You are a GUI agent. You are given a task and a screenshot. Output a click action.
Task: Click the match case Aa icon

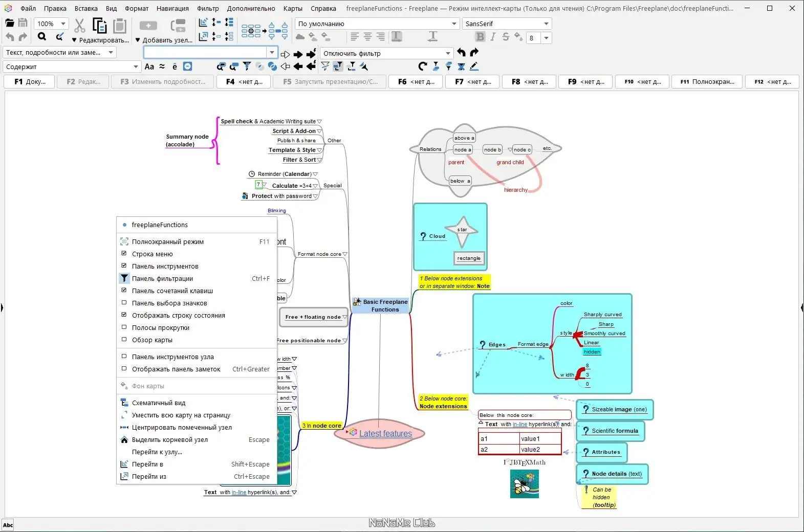click(x=149, y=66)
